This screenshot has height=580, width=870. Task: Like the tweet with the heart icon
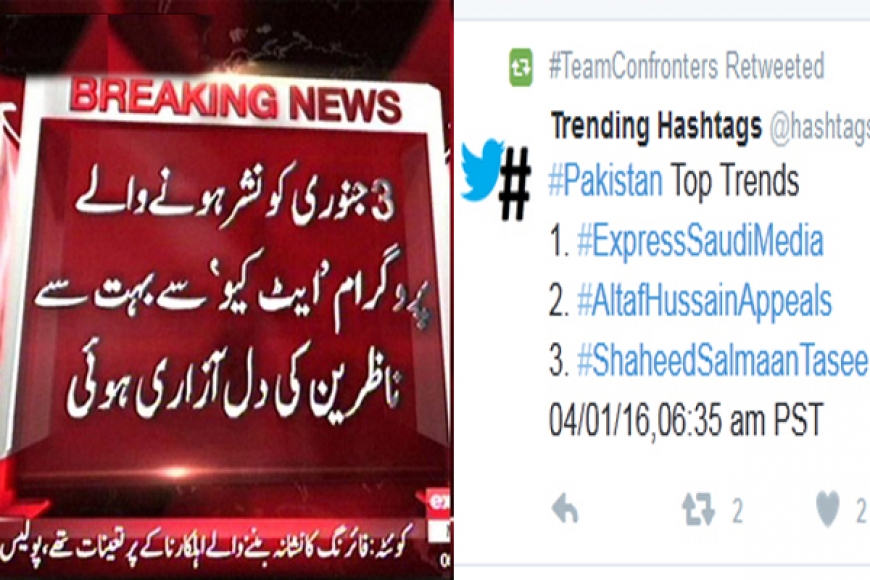(x=828, y=509)
